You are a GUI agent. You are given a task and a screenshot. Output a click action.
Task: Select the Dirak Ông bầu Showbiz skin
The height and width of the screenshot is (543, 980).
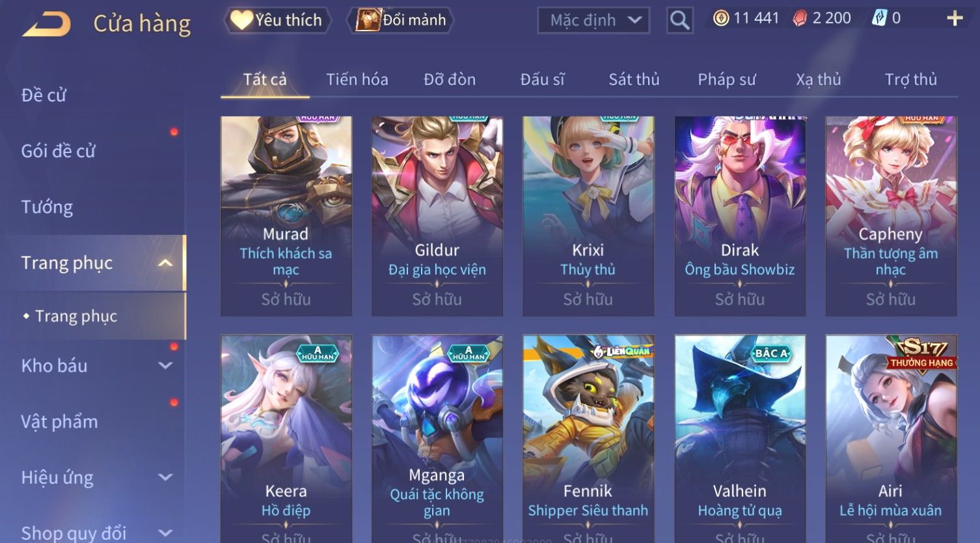click(x=740, y=216)
